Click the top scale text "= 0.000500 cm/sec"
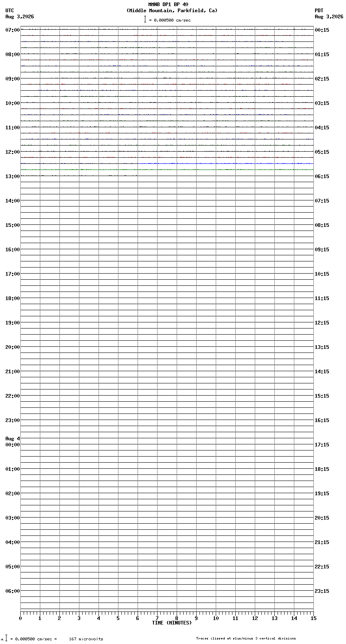 pos(170,20)
